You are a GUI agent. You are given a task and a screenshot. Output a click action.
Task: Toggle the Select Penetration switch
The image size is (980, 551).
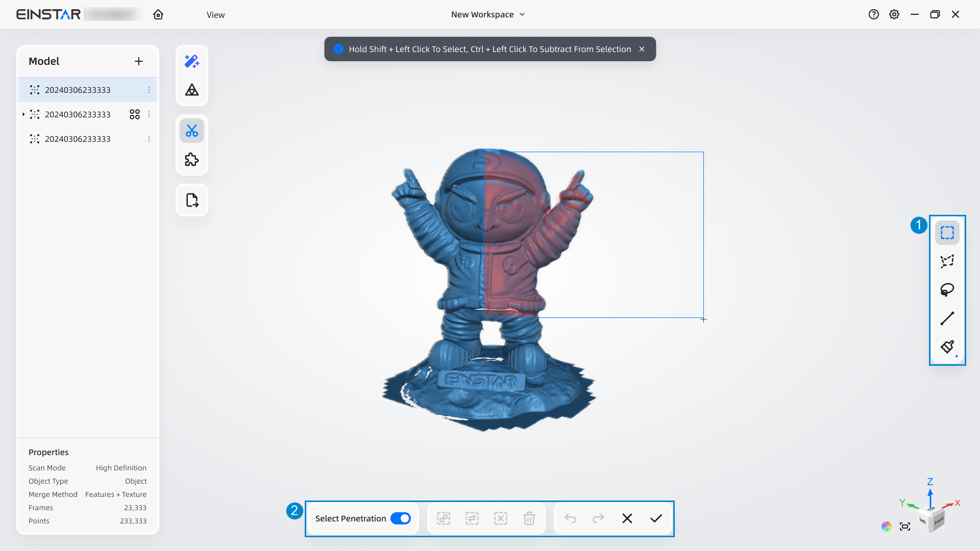point(401,518)
